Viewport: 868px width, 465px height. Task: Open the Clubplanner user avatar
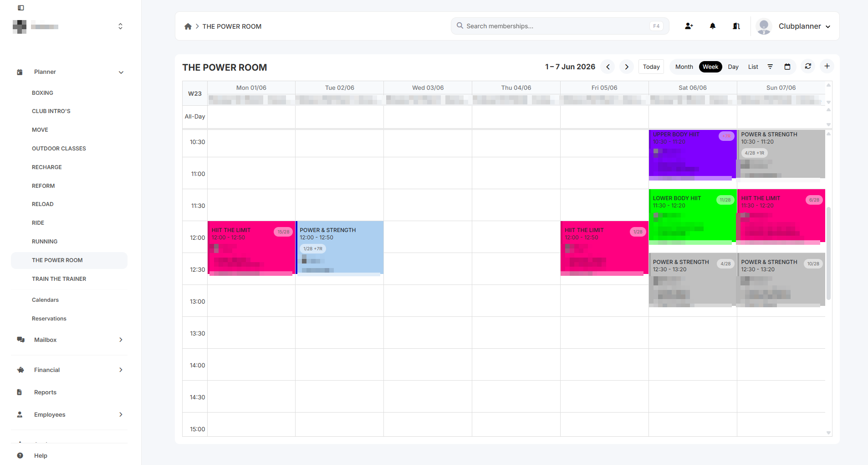764,26
